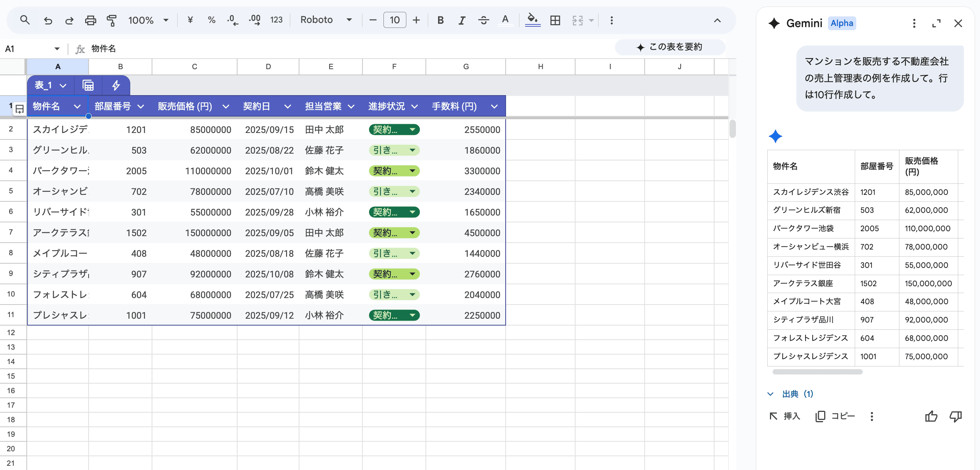Expand the Gemini panel to full size
Viewport: 980px width, 470px height.
pos(936,23)
